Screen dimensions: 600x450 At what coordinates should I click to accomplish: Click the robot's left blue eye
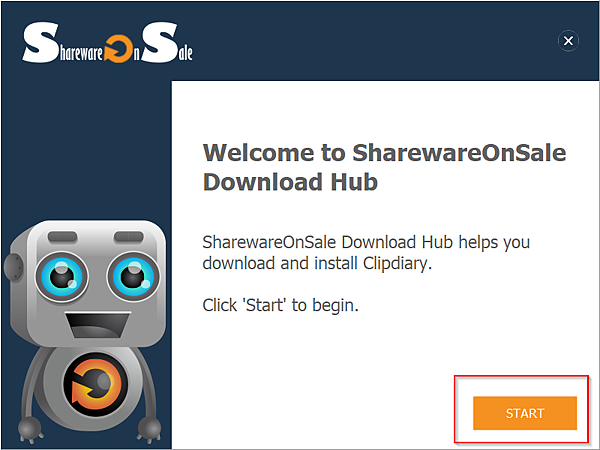tap(62, 276)
